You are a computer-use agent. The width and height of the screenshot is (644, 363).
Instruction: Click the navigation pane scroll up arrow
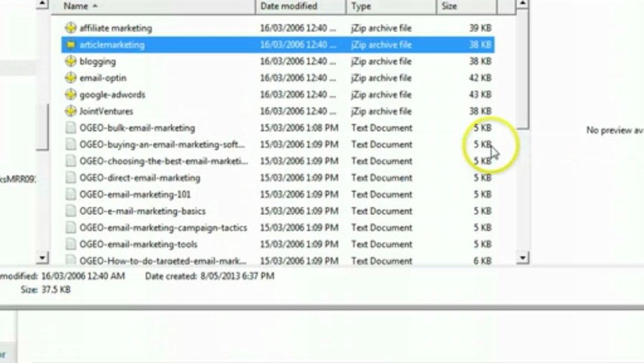point(43,4)
